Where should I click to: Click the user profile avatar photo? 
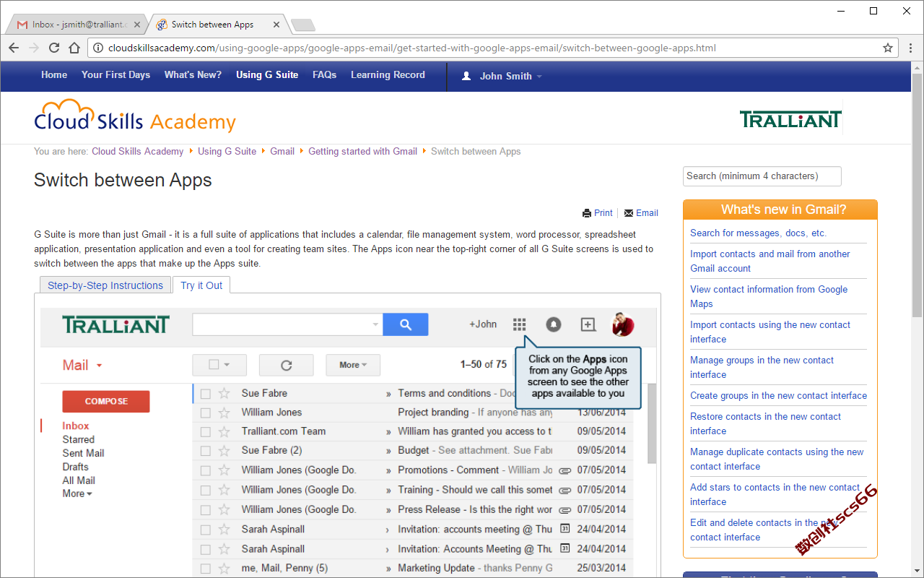(x=623, y=324)
